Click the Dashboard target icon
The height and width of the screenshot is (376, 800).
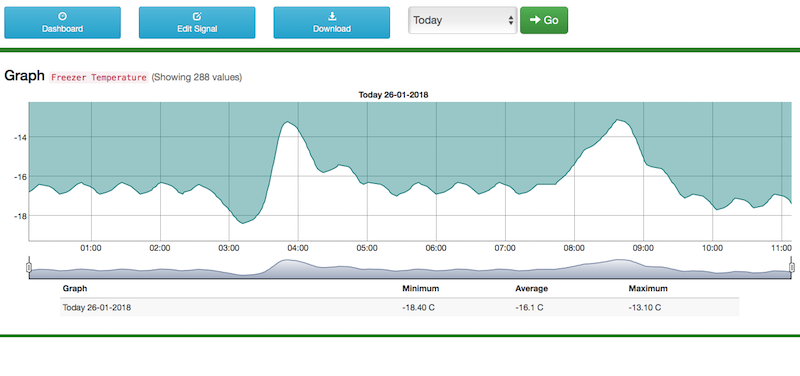coord(63,16)
